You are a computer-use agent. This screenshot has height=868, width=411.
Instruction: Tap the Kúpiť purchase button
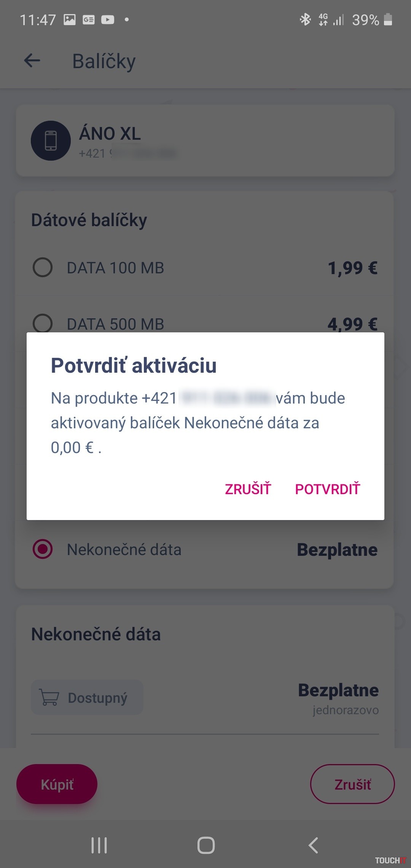coord(57,784)
